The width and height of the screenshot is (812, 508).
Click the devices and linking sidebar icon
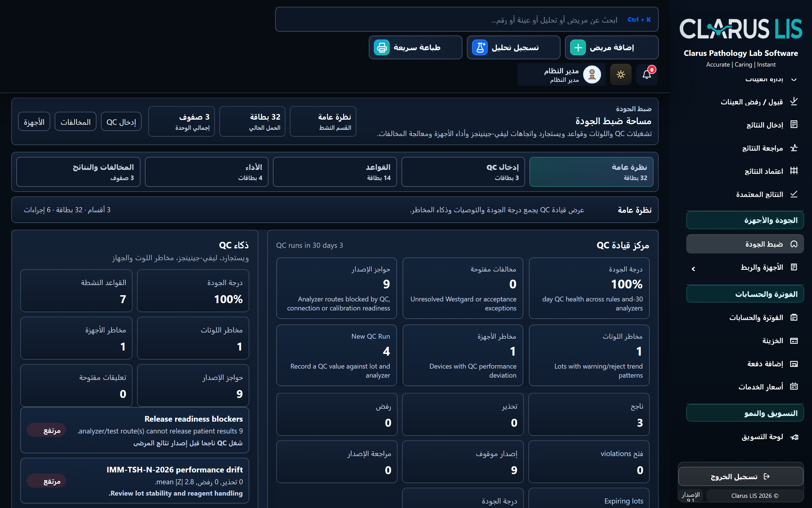pos(794,267)
